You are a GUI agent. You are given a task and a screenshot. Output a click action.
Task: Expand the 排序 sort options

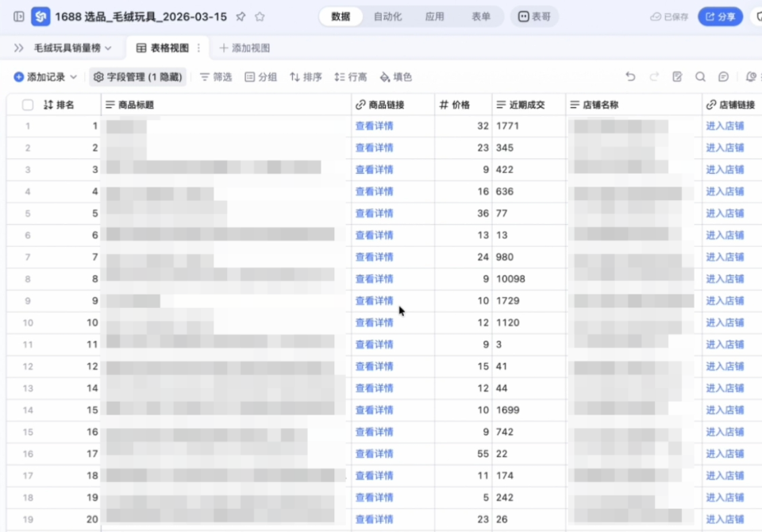click(305, 77)
